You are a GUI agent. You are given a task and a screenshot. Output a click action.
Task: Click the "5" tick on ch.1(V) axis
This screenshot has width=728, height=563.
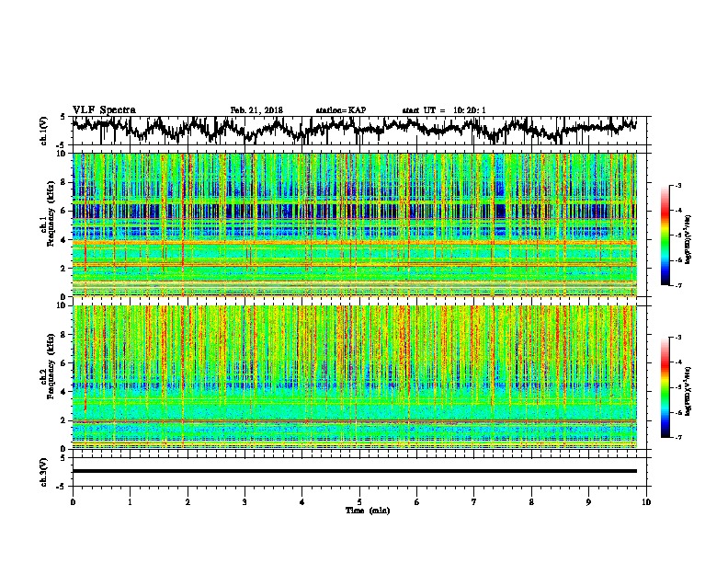click(x=63, y=117)
